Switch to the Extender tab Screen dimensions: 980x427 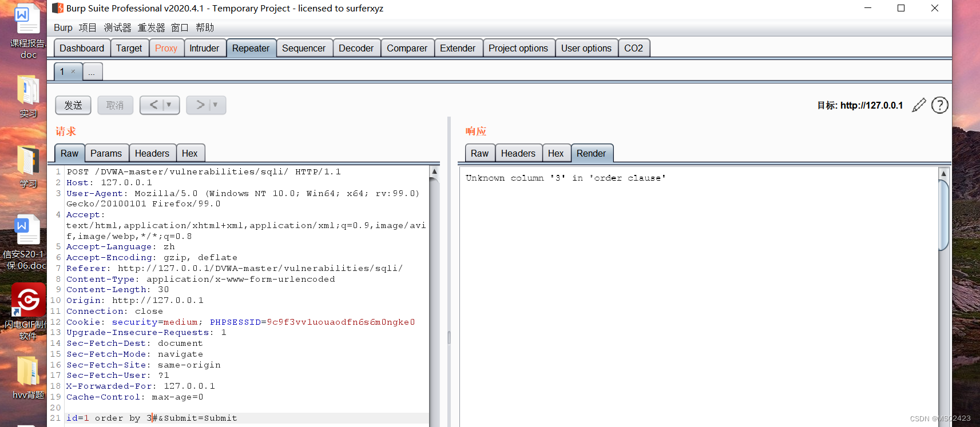[458, 48]
